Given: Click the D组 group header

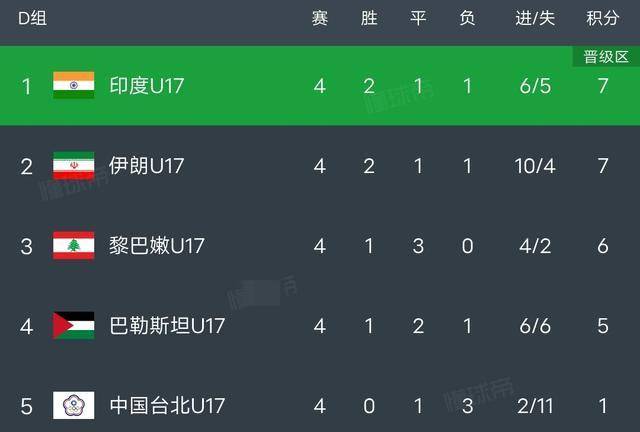Looking at the screenshot, I should tap(32, 19).
